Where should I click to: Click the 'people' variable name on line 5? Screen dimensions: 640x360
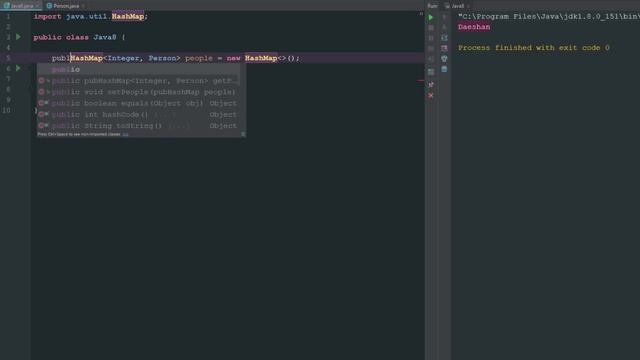199,58
